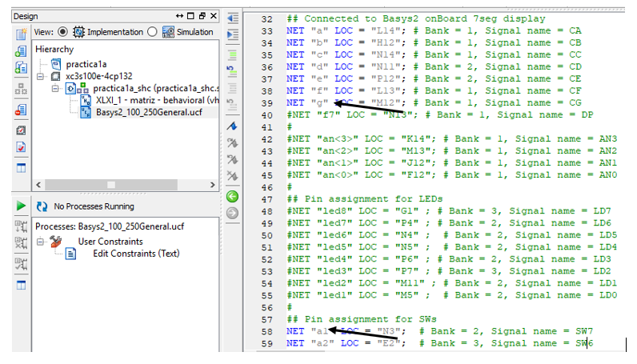This screenshot has height=364, width=637.
Task: Click the document icon with red checkmark
Action: (21, 146)
